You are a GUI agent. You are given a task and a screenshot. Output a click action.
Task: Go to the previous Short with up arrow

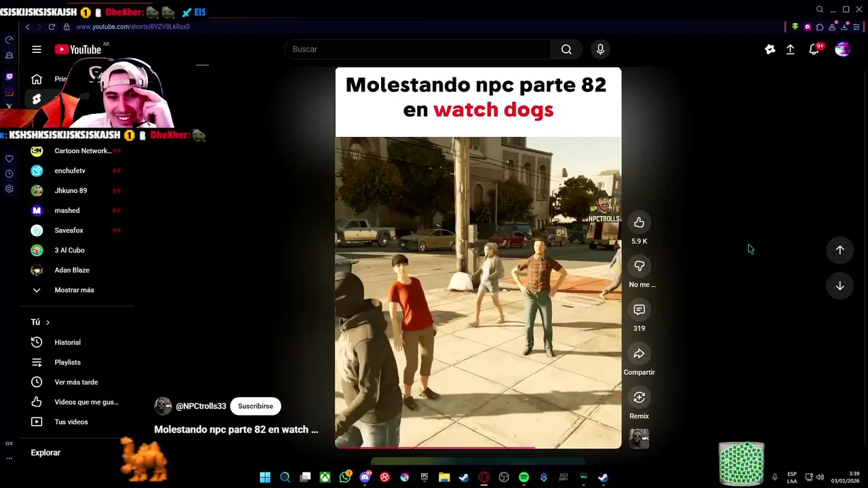[840, 250]
